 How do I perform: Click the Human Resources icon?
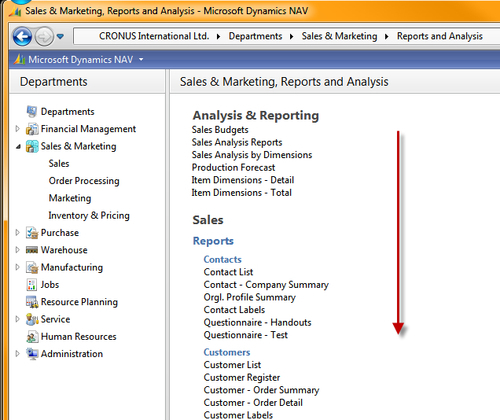tap(32, 337)
